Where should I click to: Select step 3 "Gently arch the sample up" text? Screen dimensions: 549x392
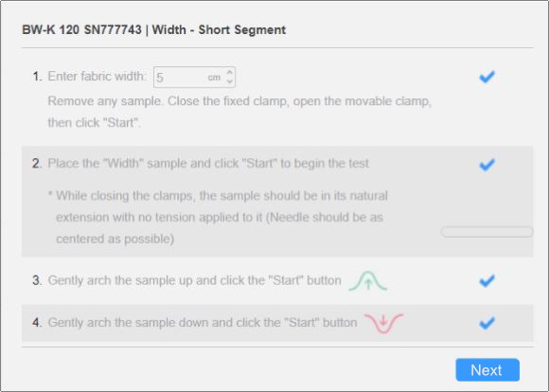pos(194,280)
